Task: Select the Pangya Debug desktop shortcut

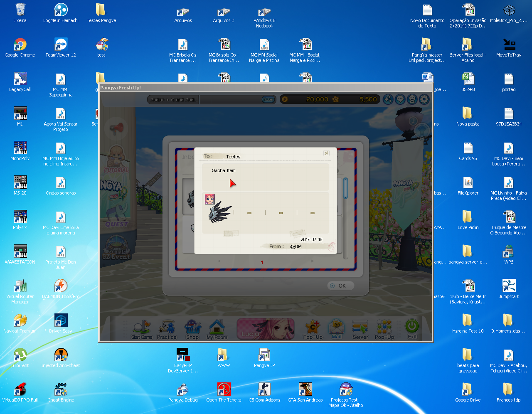Action: click(x=183, y=392)
